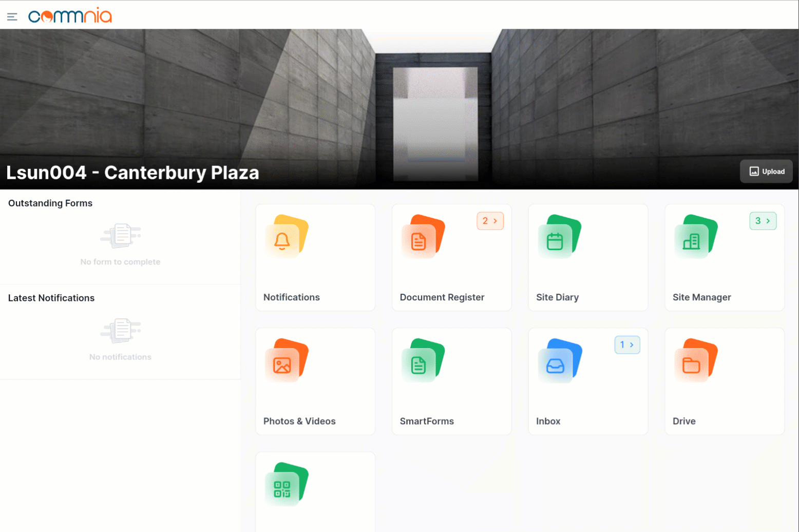
Task: Click the Site Manager label
Action: [702, 297]
